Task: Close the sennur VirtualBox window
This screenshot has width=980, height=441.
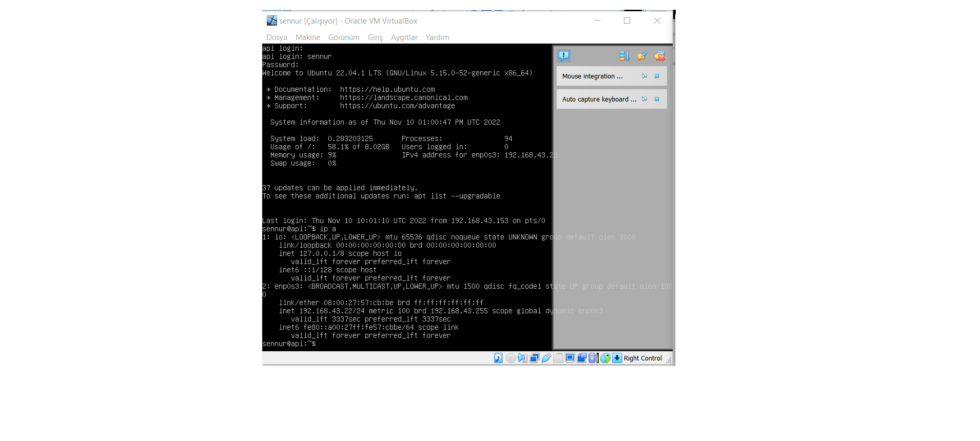Action: pos(657,21)
